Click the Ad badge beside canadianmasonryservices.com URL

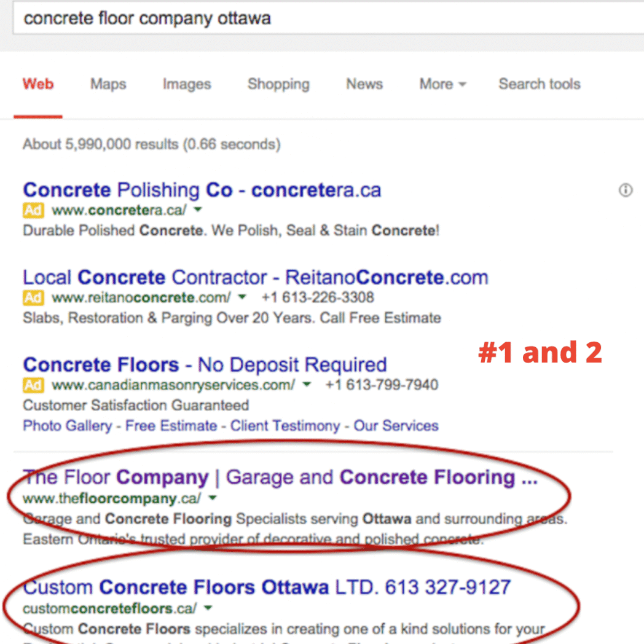click(33, 385)
